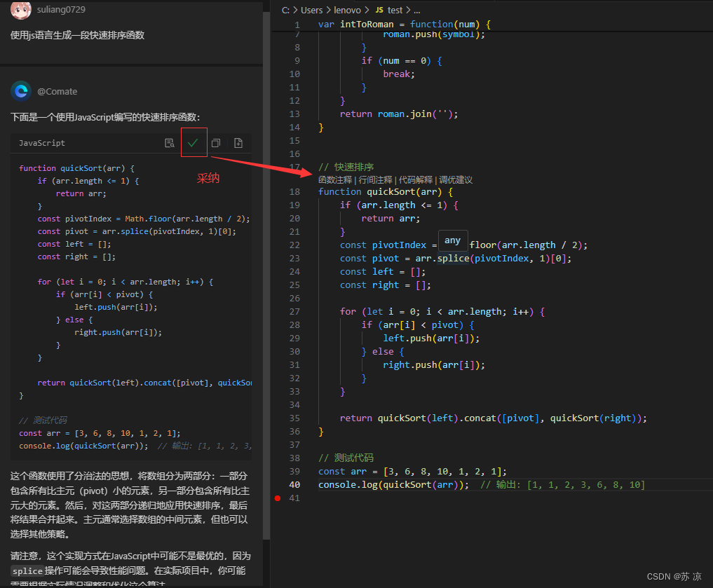
Task: Click the C: drive breadcrumb
Action: coord(285,10)
